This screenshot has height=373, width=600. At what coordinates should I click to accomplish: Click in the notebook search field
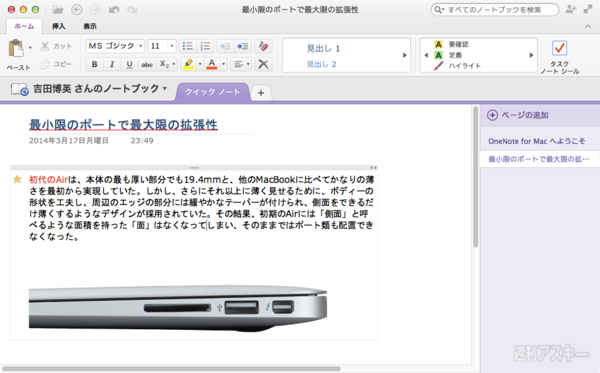click(494, 10)
